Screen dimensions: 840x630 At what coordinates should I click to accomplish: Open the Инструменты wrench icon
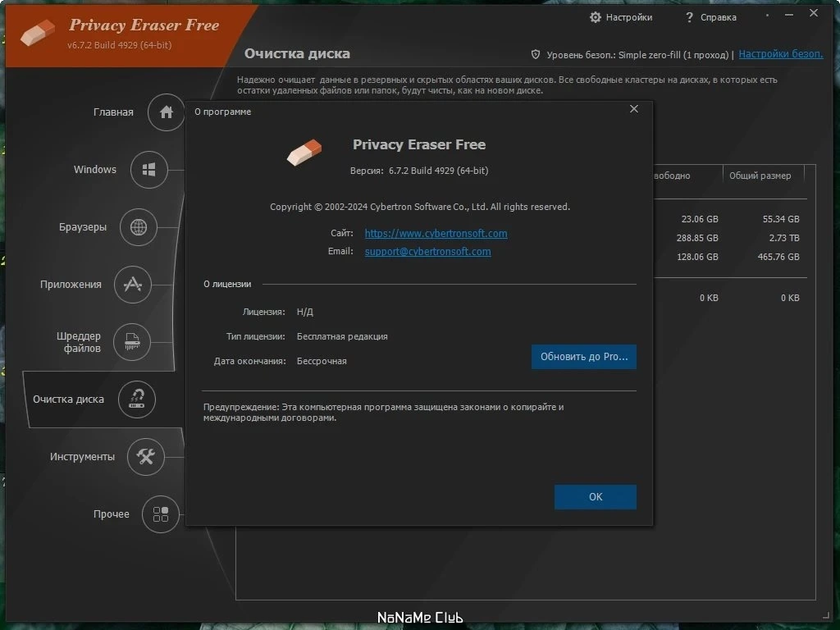pyautogui.click(x=146, y=456)
